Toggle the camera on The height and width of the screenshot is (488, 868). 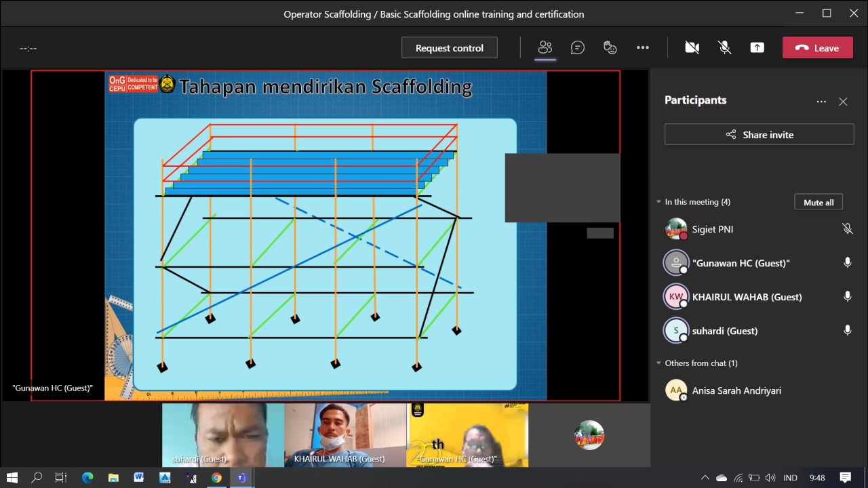click(x=692, y=47)
